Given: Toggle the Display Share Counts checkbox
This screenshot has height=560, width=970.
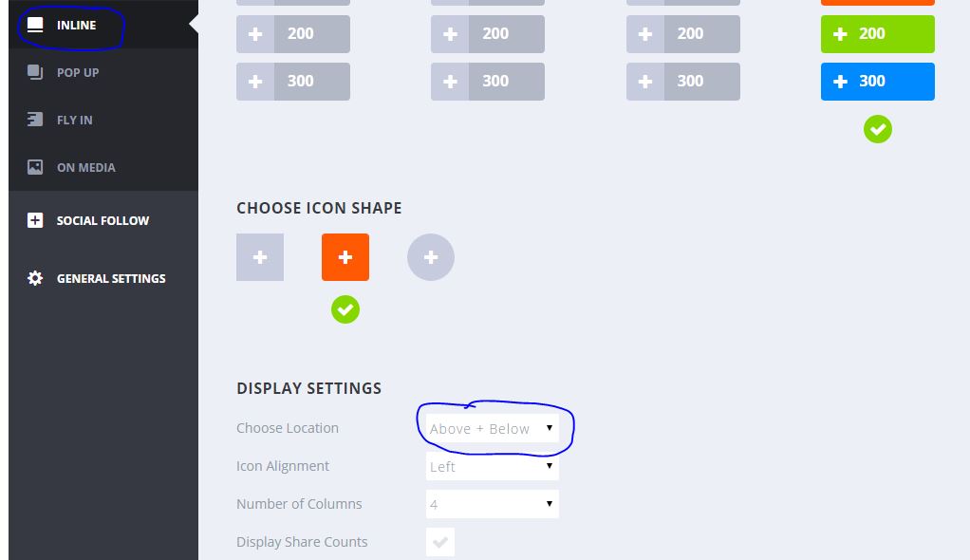Looking at the screenshot, I should pyautogui.click(x=440, y=542).
